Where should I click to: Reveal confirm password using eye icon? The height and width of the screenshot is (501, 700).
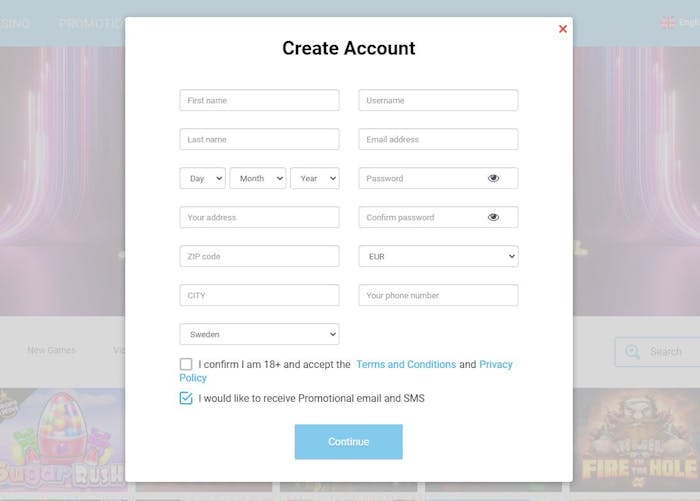tap(493, 217)
